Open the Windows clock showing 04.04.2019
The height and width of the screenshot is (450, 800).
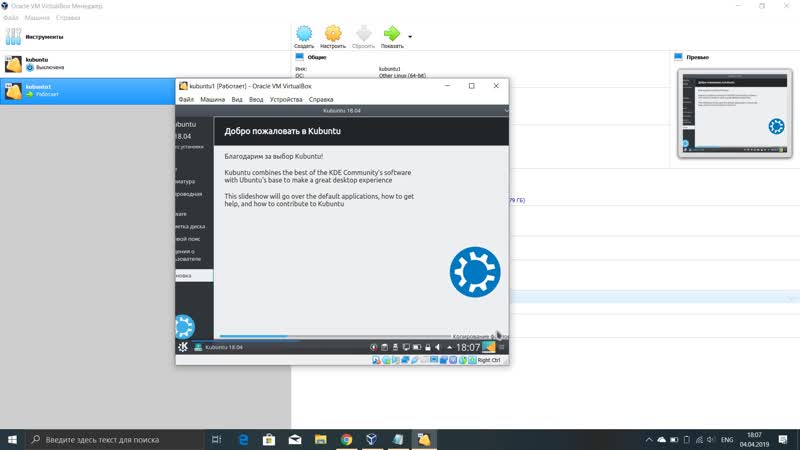pyautogui.click(x=754, y=439)
